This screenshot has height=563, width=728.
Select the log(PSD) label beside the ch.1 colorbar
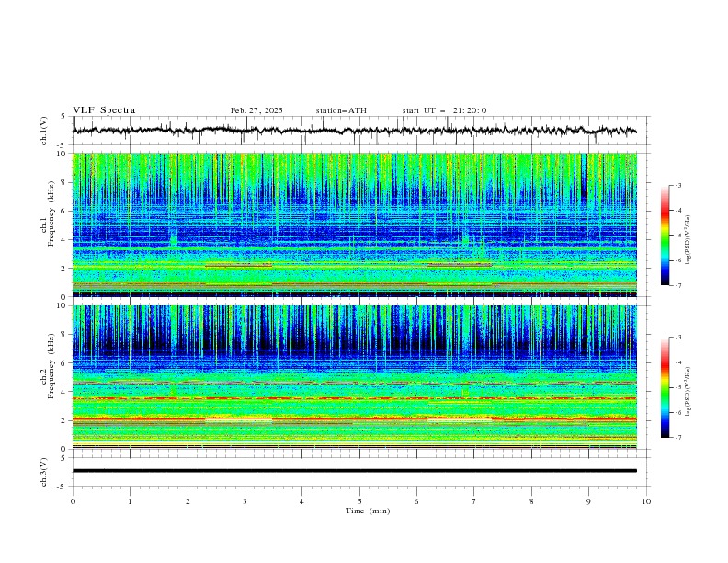688,240
